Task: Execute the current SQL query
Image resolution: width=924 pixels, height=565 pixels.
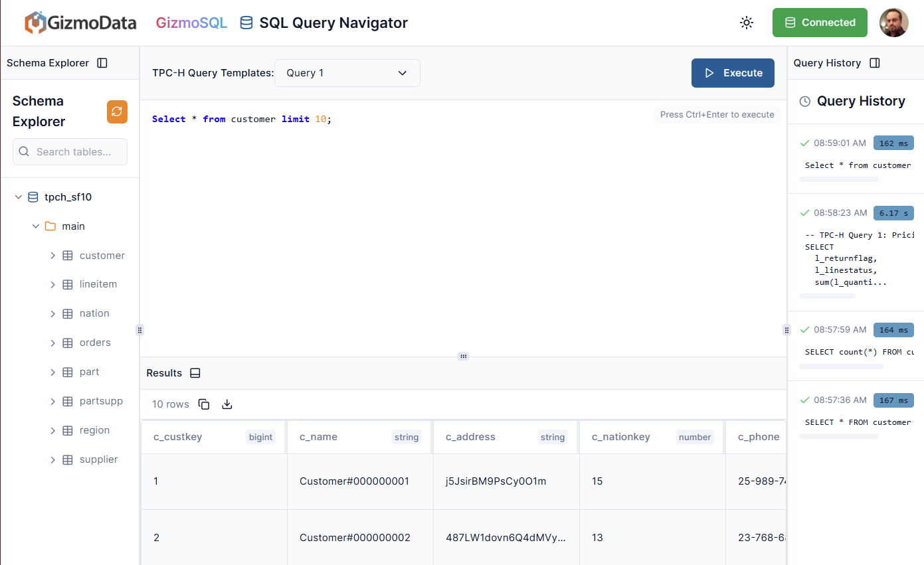Action: (733, 73)
